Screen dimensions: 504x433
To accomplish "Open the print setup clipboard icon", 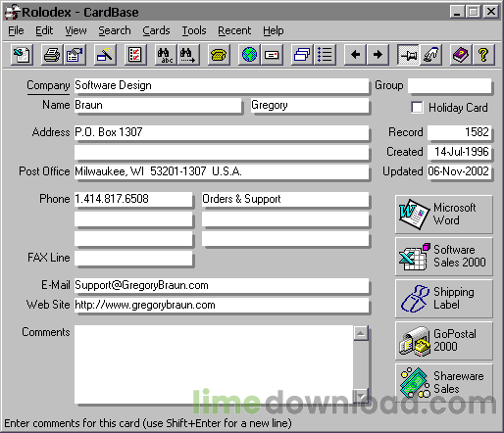I will pyautogui.click(x=75, y=55).
